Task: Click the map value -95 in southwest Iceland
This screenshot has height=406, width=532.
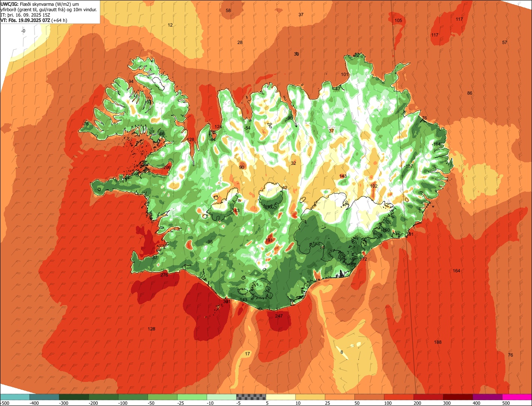Action: tap(209, 242)
